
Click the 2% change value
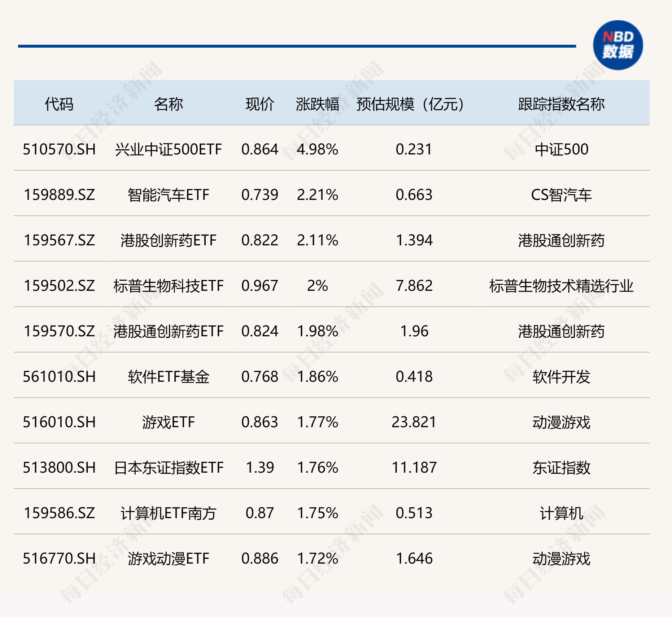318,286
